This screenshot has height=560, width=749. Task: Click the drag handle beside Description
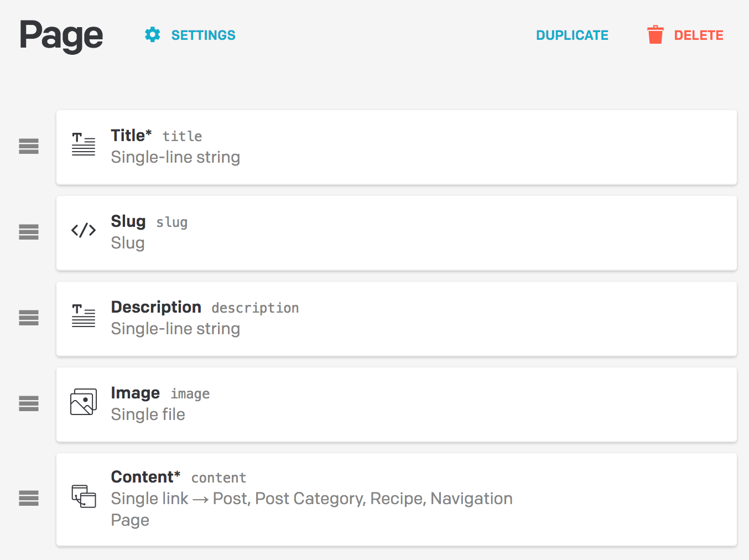[x=29, y=318]
